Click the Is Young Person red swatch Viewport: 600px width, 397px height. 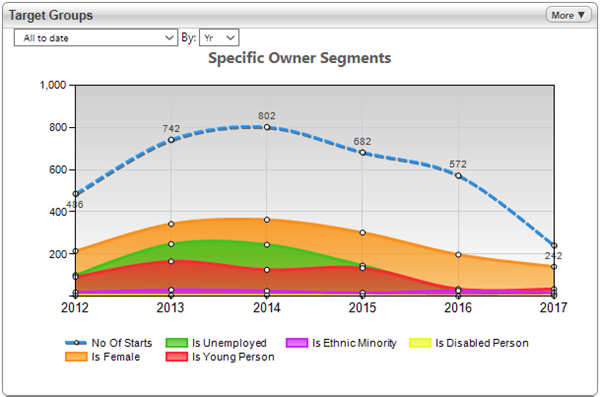[x=177, y=357]
